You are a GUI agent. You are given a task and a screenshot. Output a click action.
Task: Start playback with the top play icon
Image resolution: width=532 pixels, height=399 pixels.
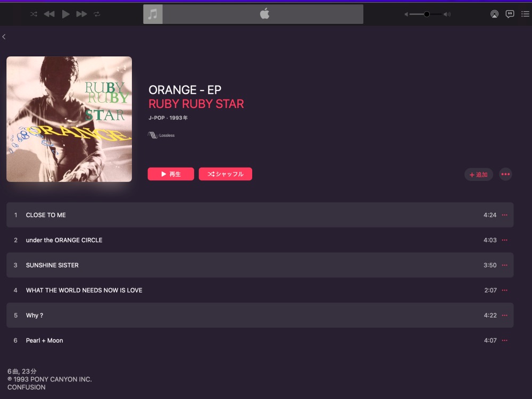[x=66, y=14]
